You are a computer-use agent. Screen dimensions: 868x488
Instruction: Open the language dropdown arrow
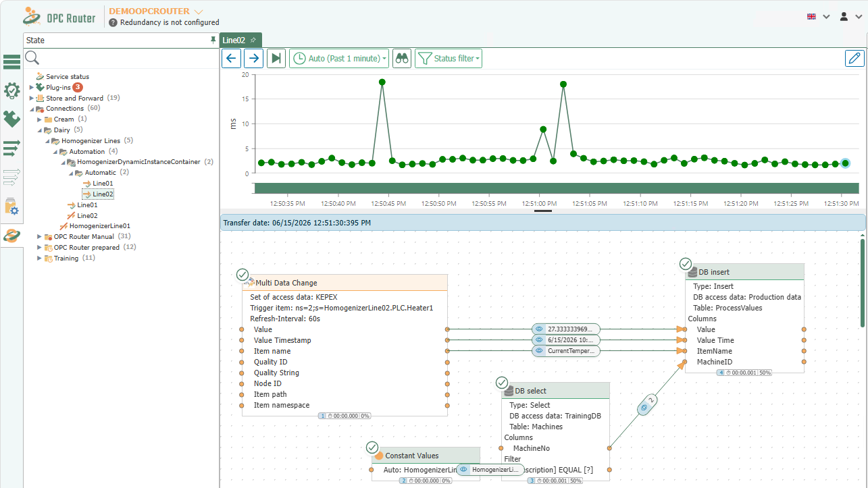826,17
